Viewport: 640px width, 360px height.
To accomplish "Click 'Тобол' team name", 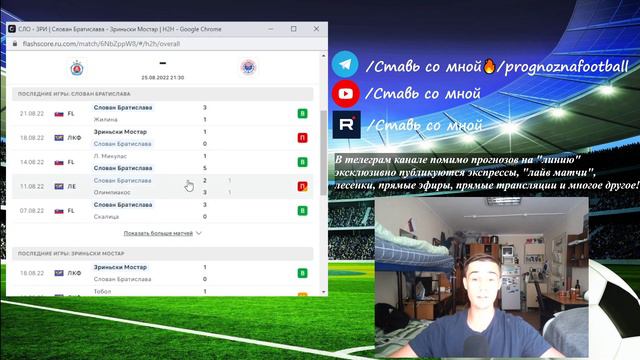I will click(102, 291).
